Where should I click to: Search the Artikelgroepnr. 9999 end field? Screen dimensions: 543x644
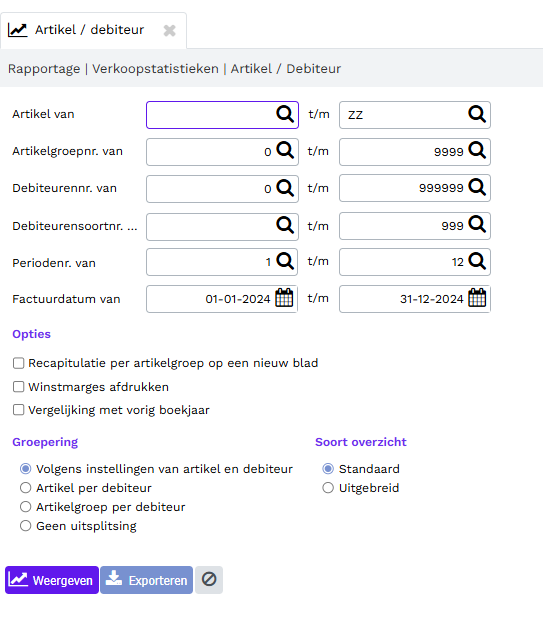pos(477,151)
